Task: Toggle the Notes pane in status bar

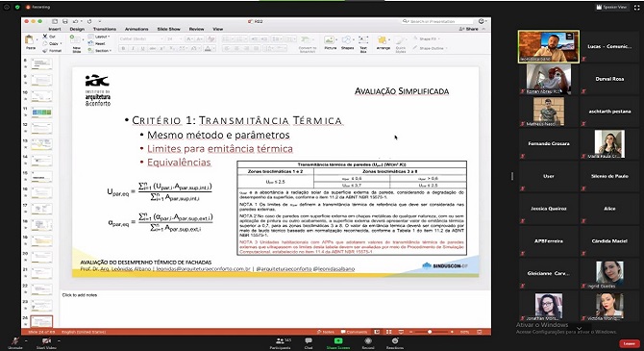Action: (x=326, y=332)
